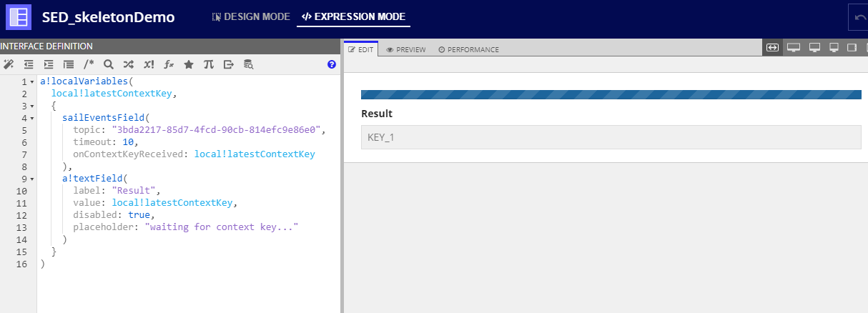
Task: Open the Preview tab
Action: point(405,49)
